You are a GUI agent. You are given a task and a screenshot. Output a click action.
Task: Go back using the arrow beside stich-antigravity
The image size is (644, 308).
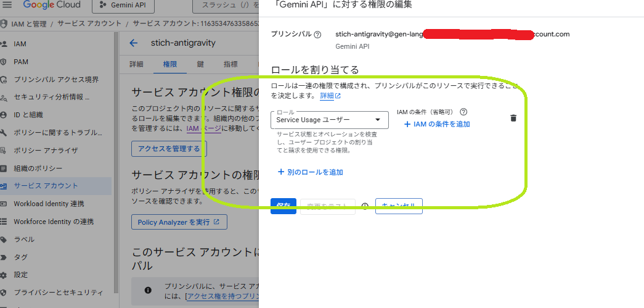click(134, 43)
